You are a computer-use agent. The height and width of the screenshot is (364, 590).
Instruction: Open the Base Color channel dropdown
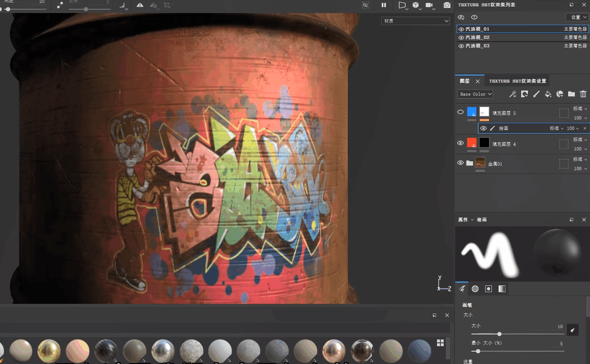(x=475, y=94)
